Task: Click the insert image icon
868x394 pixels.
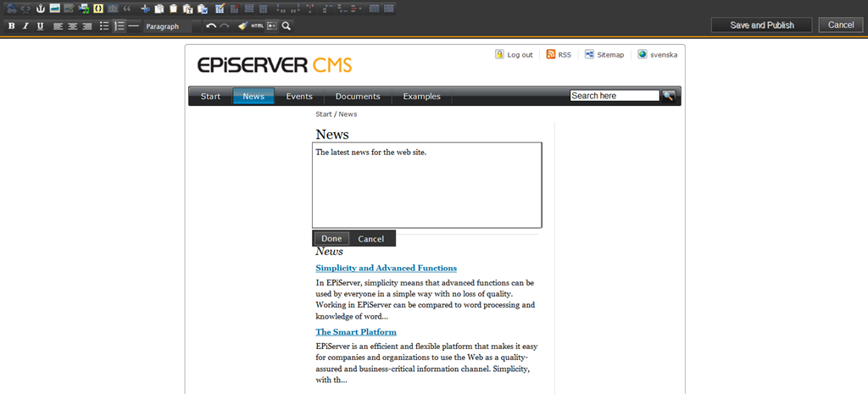Action: pyautogui.click(x=54, y=8)
